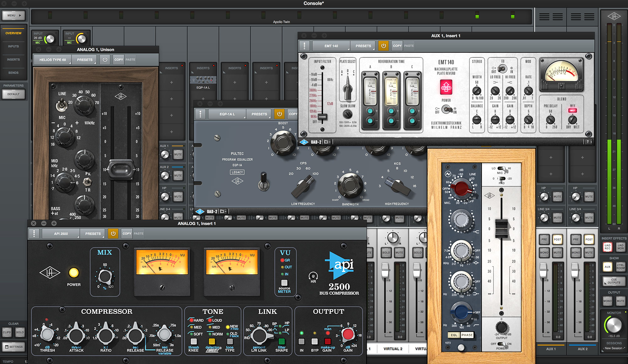Click the Helios Type 69 power icon
This screenshot has width=628, height=364.
pos(105,59)
